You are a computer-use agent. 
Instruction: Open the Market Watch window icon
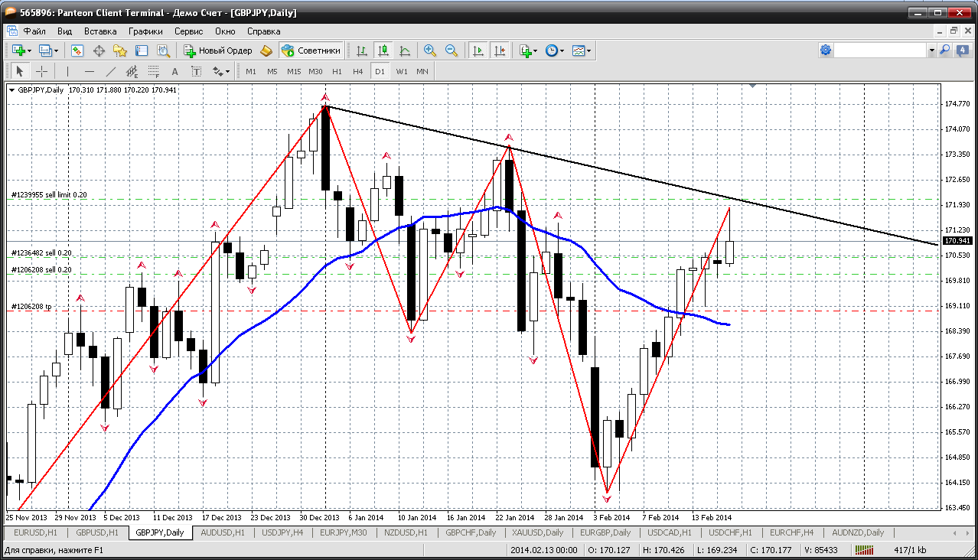tap(77, 50)
